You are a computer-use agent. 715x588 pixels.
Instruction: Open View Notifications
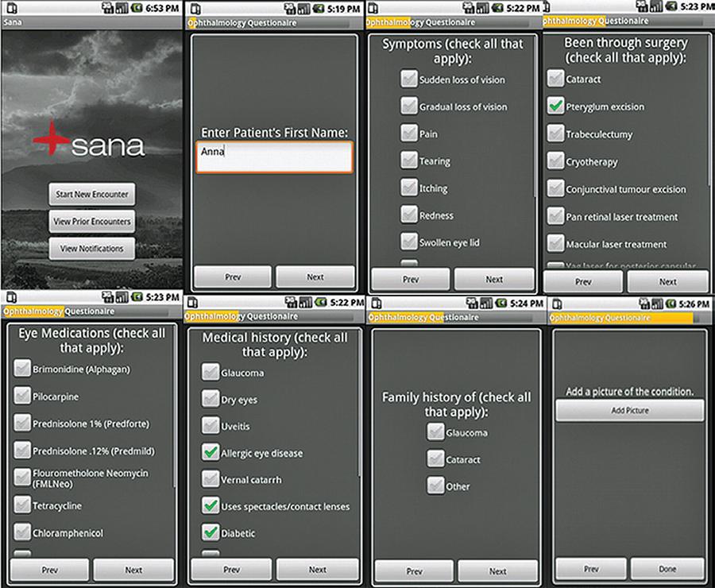coord(91,248)
